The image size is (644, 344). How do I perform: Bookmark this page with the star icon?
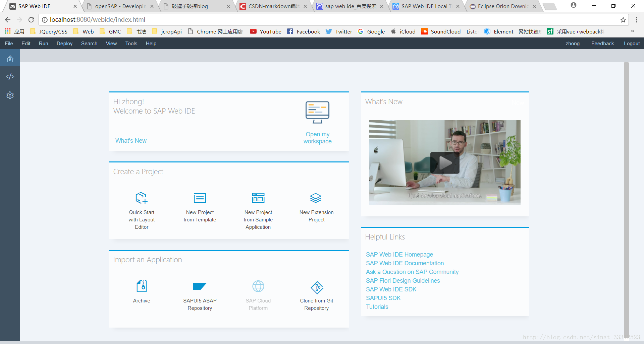coord(623,20)
